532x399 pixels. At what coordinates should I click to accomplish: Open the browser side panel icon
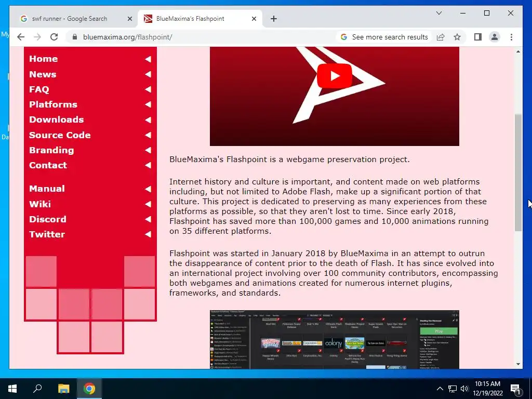(478, 37)
